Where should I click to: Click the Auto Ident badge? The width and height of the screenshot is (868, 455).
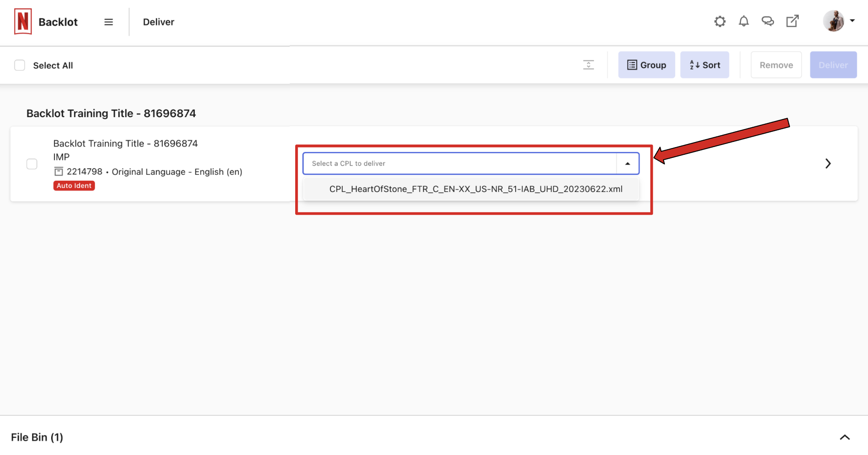click(74, 186)
